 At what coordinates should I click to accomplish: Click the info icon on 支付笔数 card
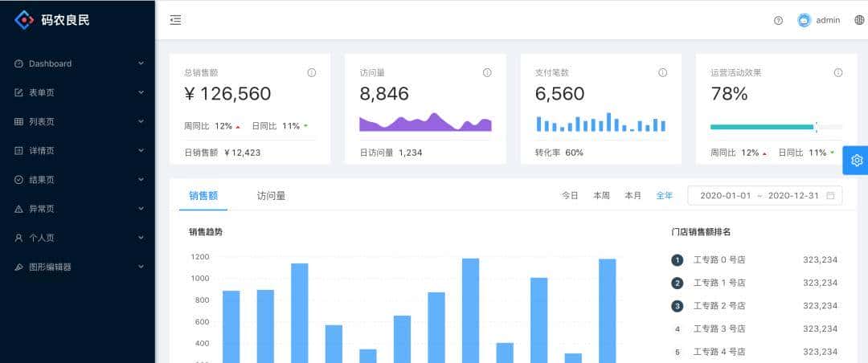click(x=662, y=72)
